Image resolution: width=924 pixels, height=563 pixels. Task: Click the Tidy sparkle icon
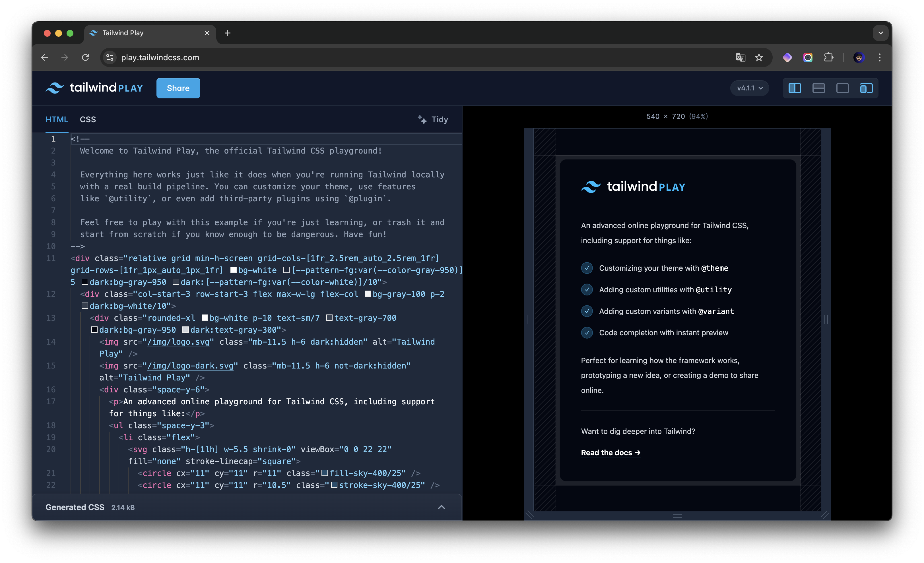coord(422,120)
